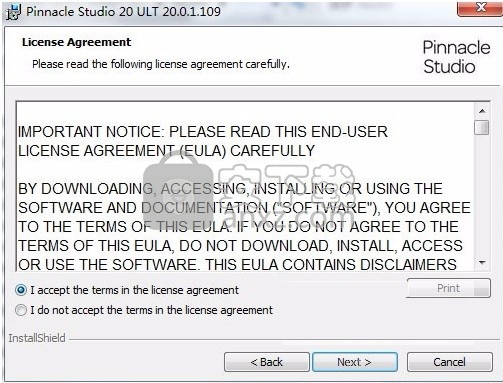Click the License Agreement heading
Screen dimensions: 503x383
(76, 42)
